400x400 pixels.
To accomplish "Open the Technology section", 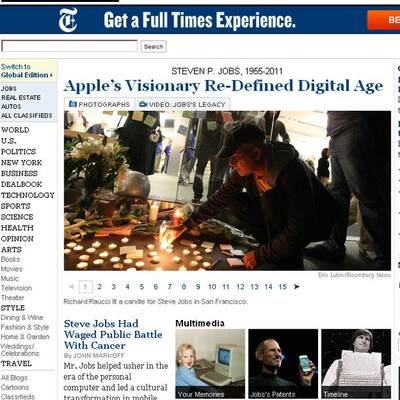I will (28, 195).
